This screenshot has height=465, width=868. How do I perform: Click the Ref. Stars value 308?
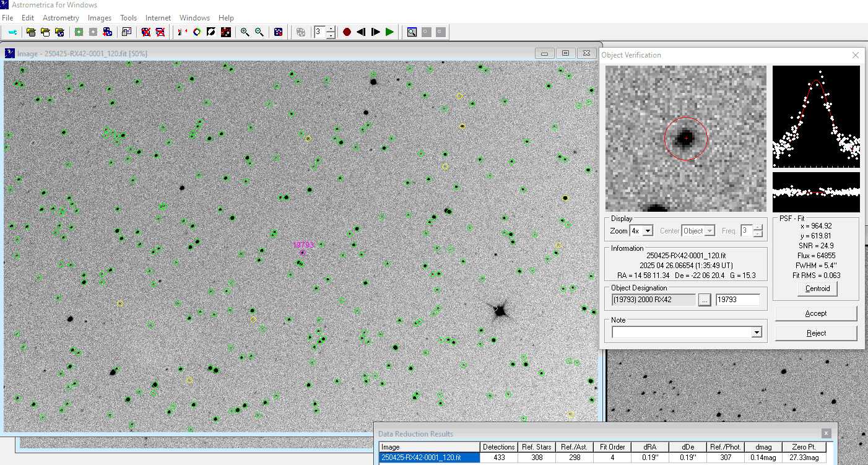coord(537,458)
